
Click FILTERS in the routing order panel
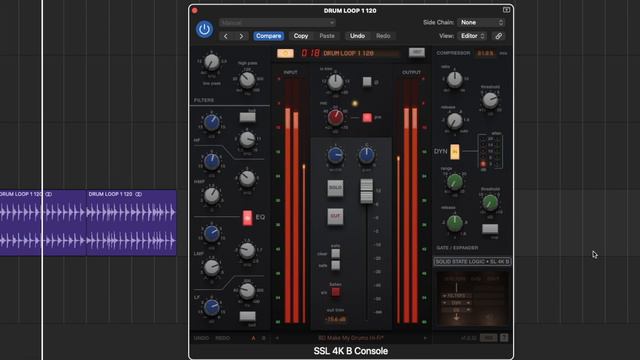click(x=456, y=296)
